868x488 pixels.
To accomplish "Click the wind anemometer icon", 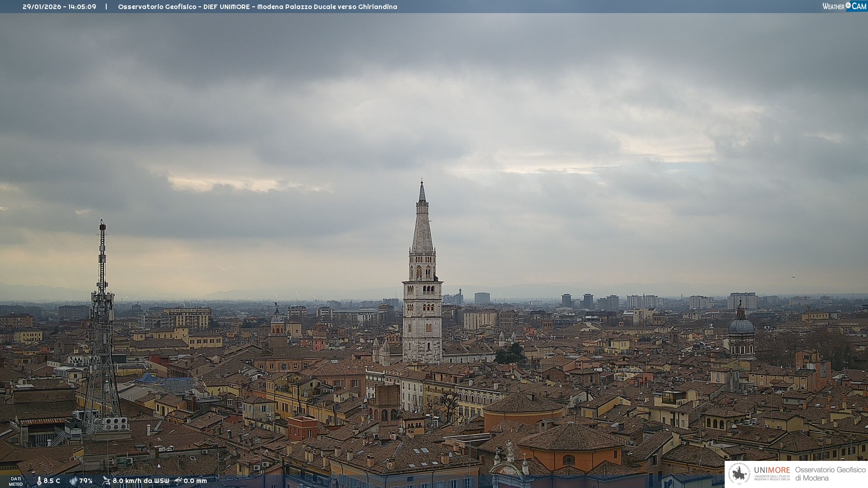I will (106, 481).
